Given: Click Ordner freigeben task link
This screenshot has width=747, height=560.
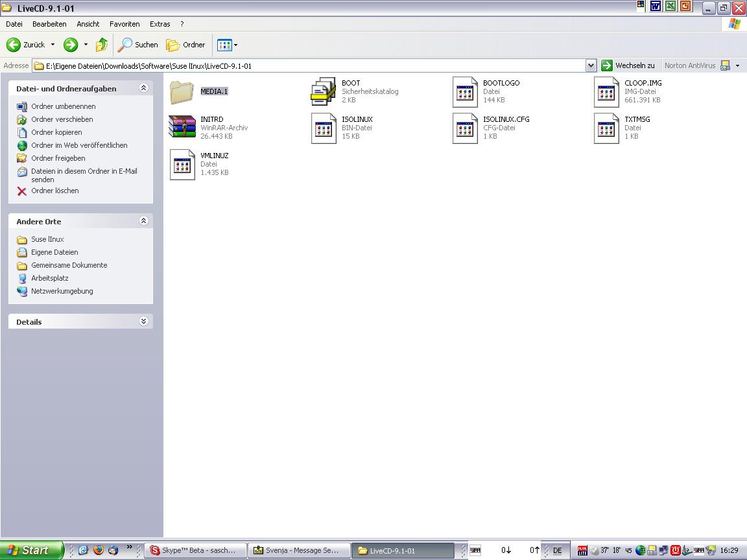Looking at the screenshot, I should click(58, 158).
